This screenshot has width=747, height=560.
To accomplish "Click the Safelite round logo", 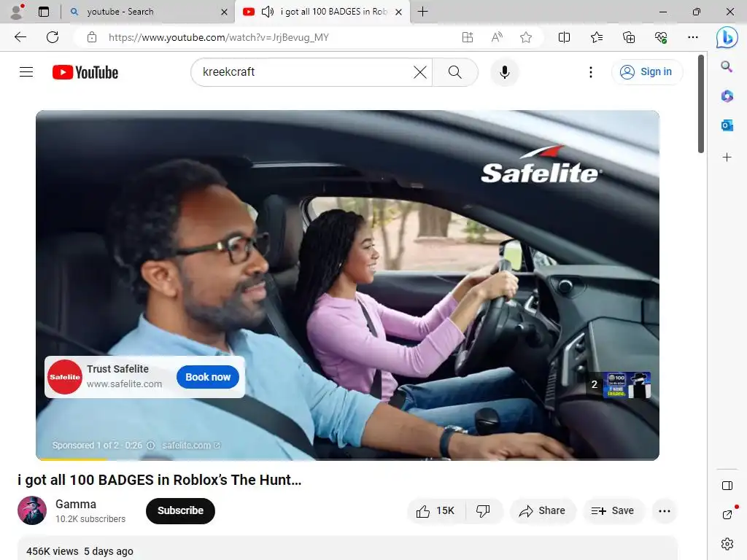I will (x=65, y=377).
